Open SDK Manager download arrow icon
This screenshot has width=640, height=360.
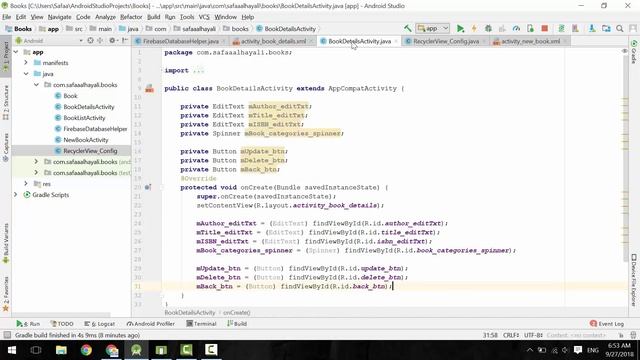click(592, 29)
